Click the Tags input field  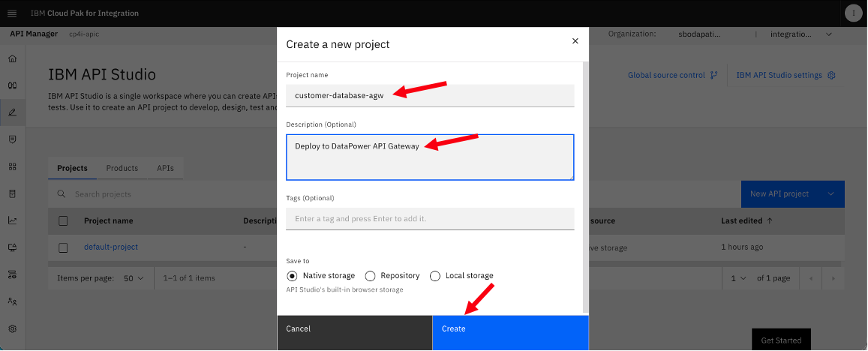(430, 219)
